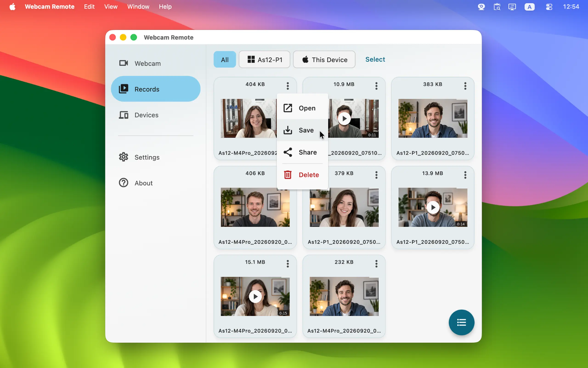588x368 pixels.
Task: Choose Save in the context menu
Action: (302, 130)
